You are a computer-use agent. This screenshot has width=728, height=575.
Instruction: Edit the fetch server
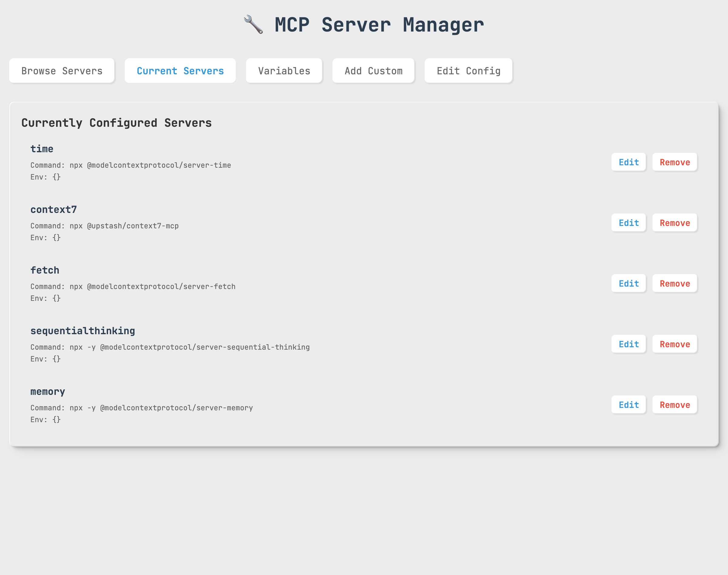(628, 284)
